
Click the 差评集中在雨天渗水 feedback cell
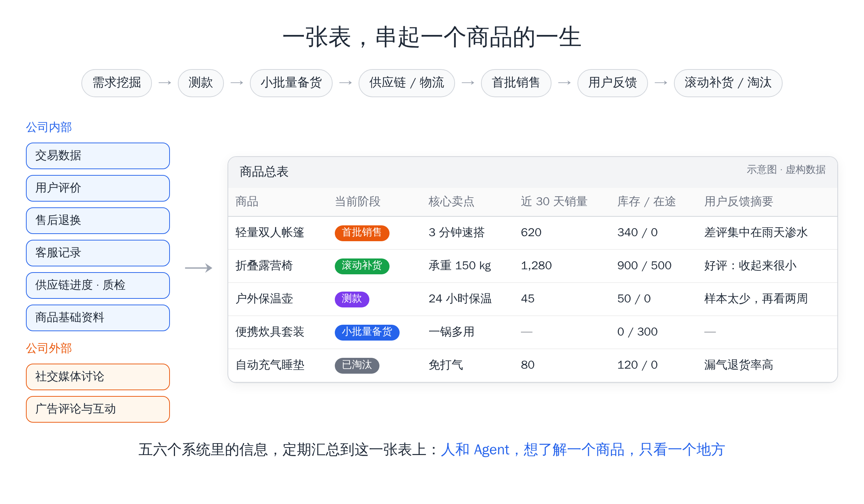pyautogui.click(x=756, y=233)
